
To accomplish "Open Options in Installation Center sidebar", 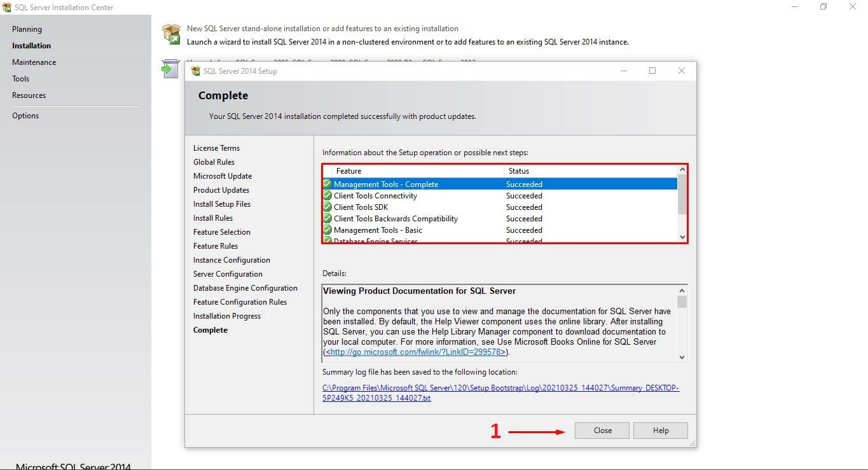I will coord(25,116).
